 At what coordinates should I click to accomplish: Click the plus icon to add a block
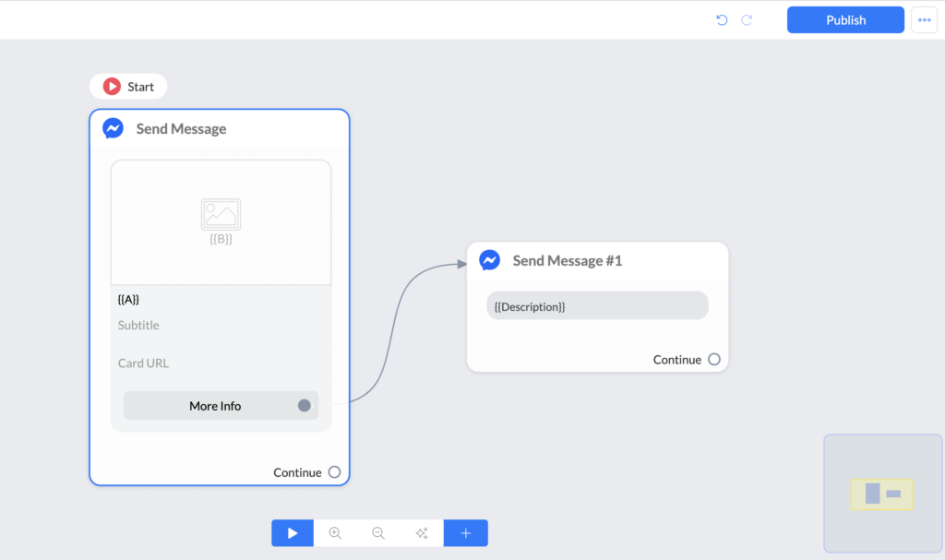point(465,532)
